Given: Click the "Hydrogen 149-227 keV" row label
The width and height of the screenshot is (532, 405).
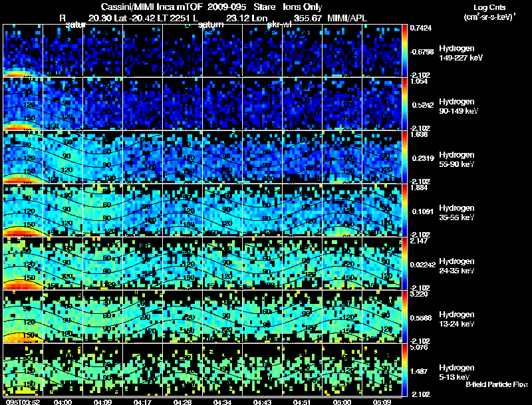Looking at the screenshot, I should 461,53.
